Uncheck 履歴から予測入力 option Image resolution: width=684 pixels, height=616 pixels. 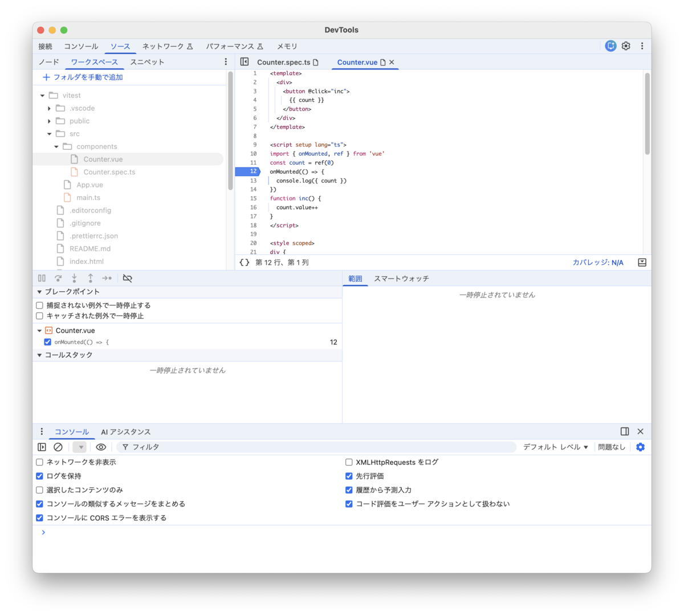point(349,490)
